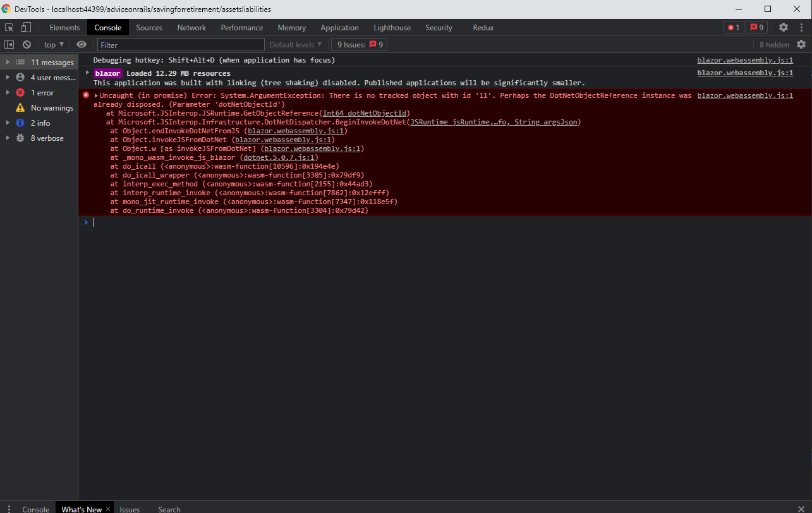Clear the console messages
The height and width of the screenshot is (513, 812).
coord(26,44)
